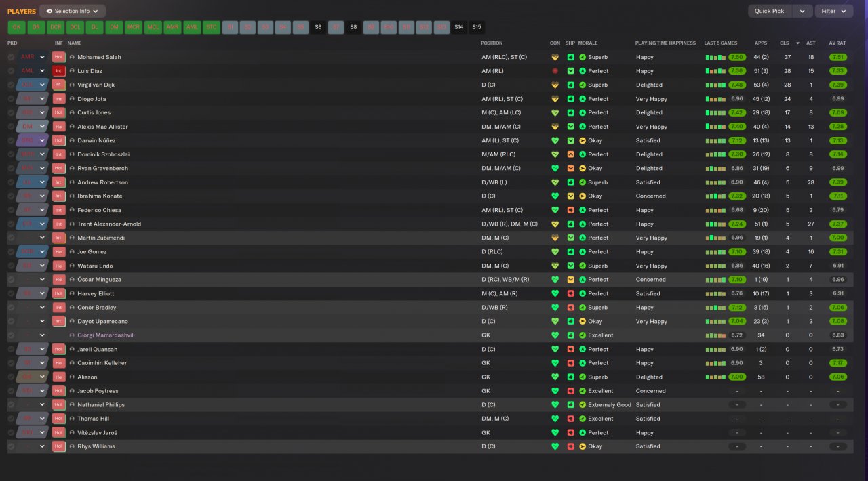
Task: Toggle the picked checkmark for Luis Díaz
Action: click(12, 71)
